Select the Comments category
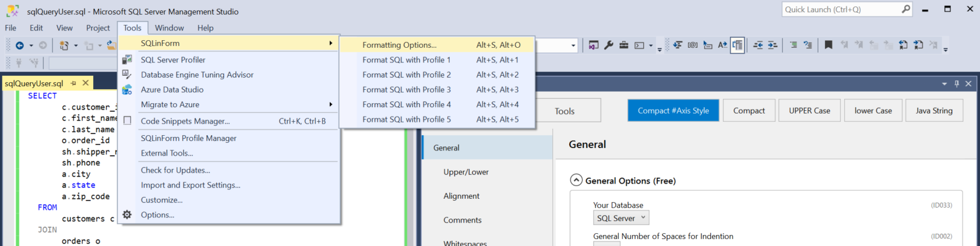The height and width of the screenshot is (246, 980). click(x=487, y=220)
